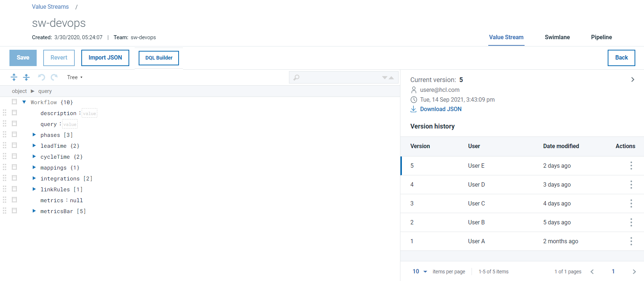Click the Revert button
The image size is (644, 281).
59,58
